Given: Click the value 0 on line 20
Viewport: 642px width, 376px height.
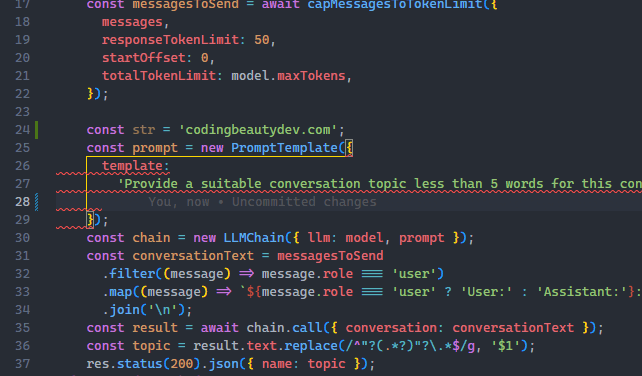Looking at the screenshot, I should [204, 58].
